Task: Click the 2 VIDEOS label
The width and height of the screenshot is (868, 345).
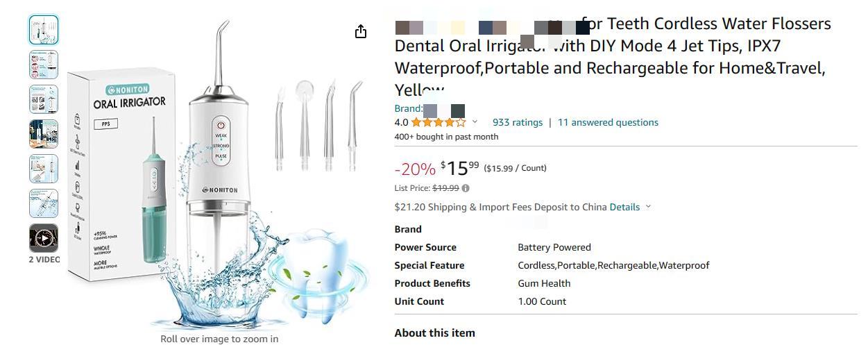Action: 44,260
